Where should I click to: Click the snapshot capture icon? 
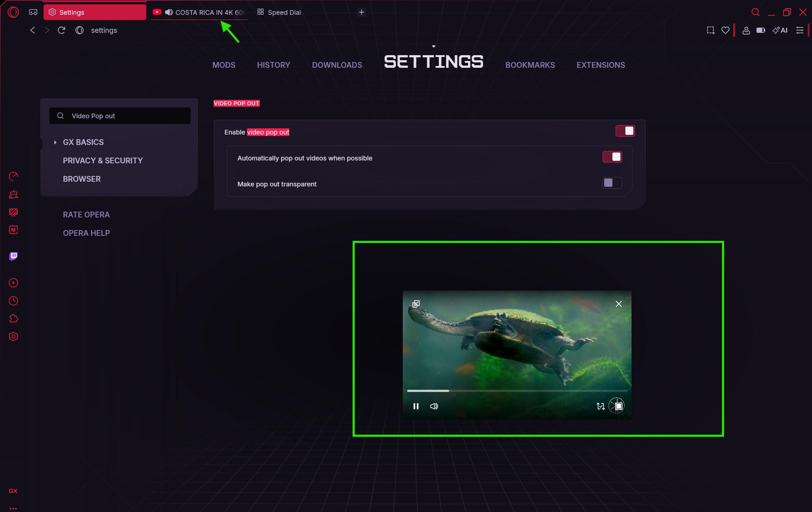click(x=710, y=30)
